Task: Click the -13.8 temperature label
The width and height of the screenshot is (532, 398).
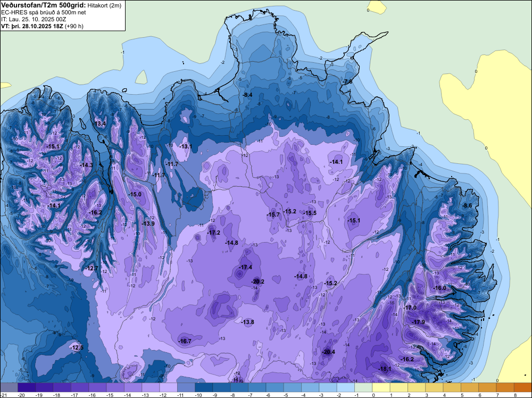Action: click(248, 322)
